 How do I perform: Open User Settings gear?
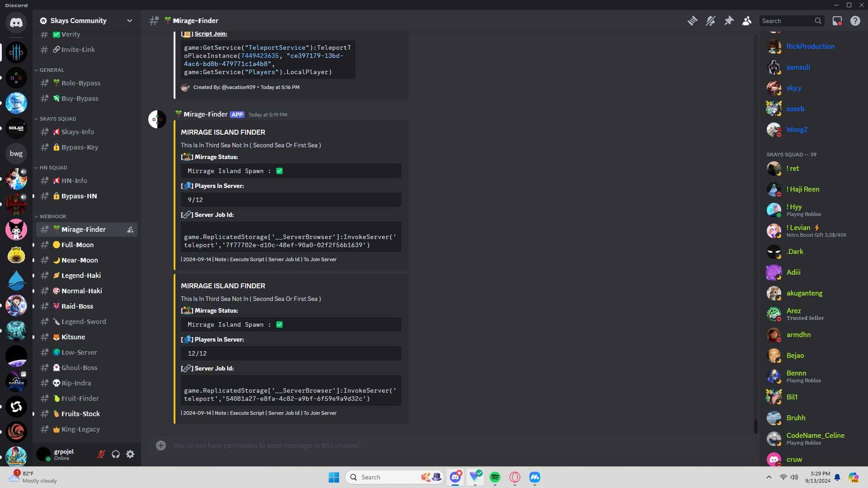click(130, 454)
